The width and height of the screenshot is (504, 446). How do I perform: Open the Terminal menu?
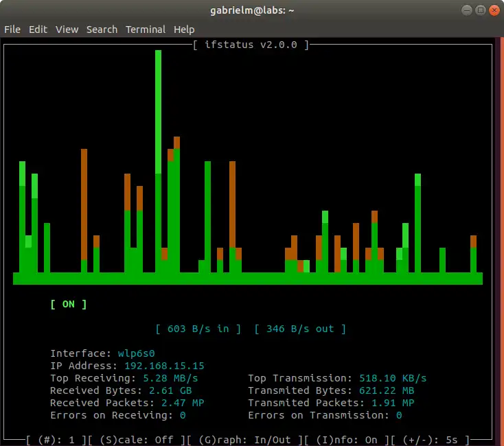pyautogui.click(x=146, y=30)
